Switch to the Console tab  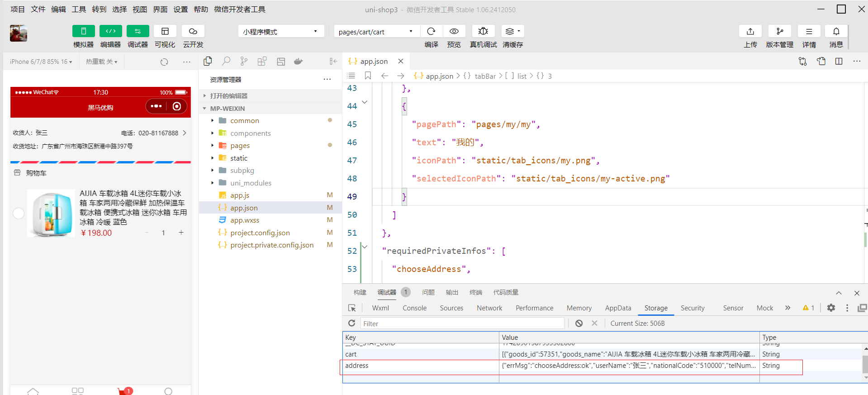(414, 308)
